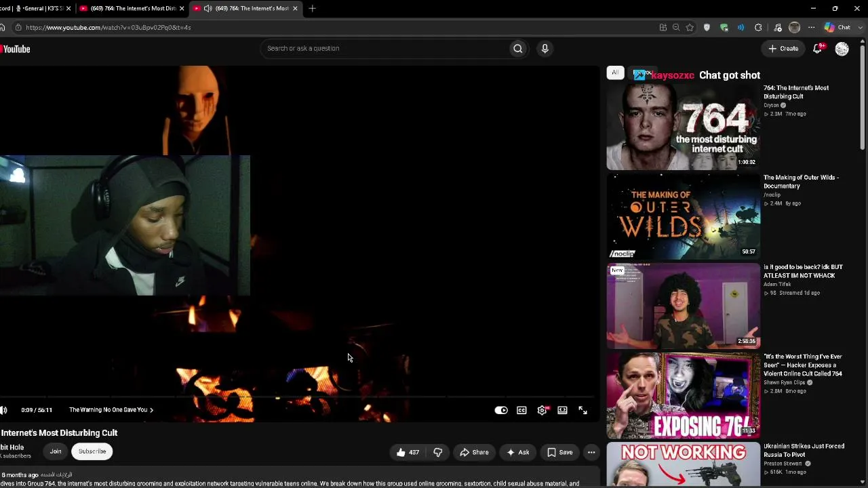Click the YouTube logo to go home

pyautogui.click(x=15, y=49)
